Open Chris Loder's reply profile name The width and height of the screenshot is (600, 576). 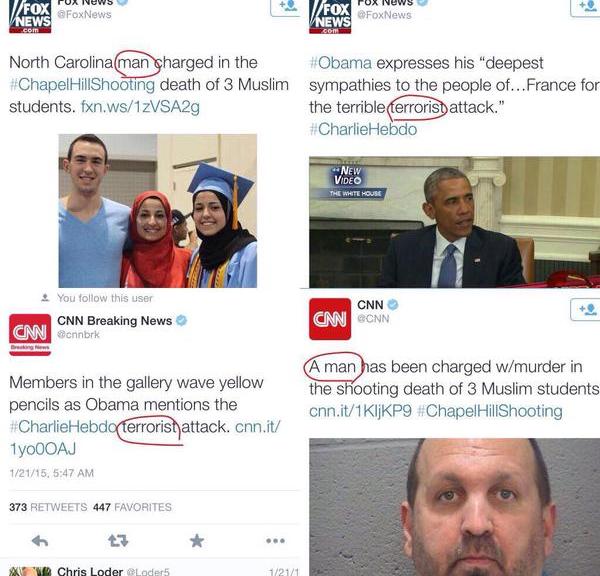point(90,571)
